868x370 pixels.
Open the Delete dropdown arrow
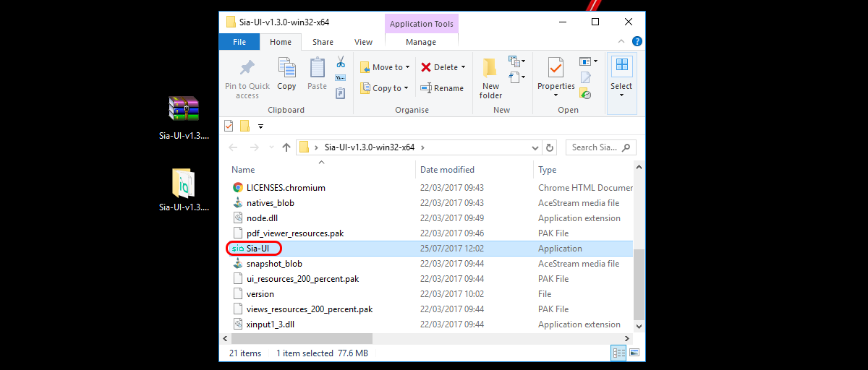tap(463, 67)
